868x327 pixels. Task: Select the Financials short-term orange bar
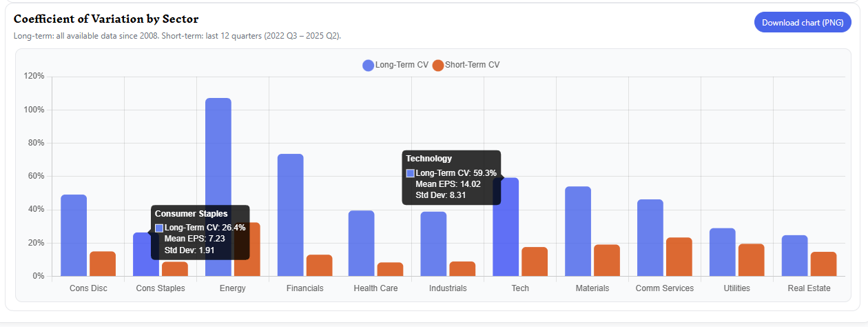pos(319,266)
